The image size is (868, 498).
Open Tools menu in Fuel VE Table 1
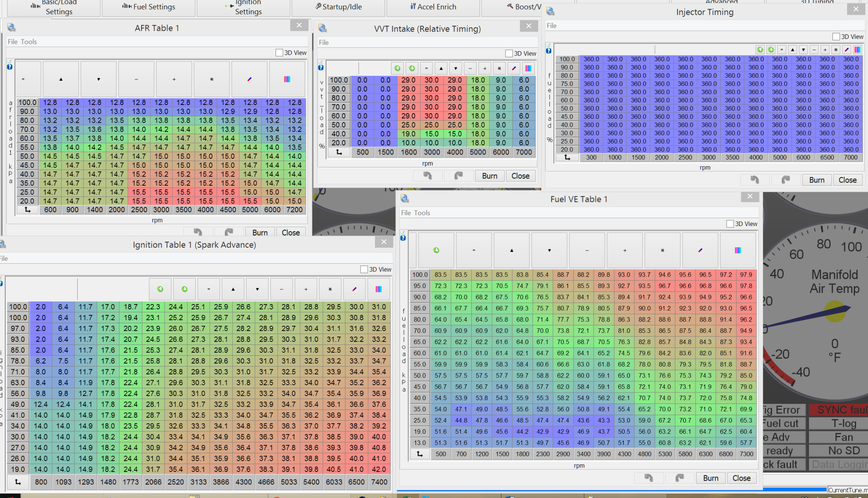[421, 213]
